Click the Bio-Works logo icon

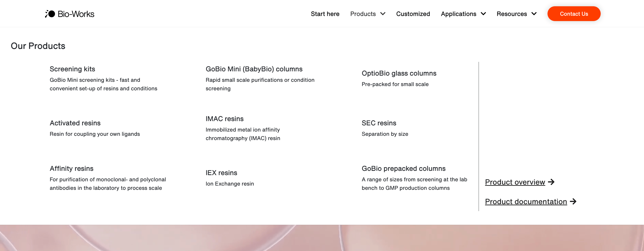click(x=50, y=14)
